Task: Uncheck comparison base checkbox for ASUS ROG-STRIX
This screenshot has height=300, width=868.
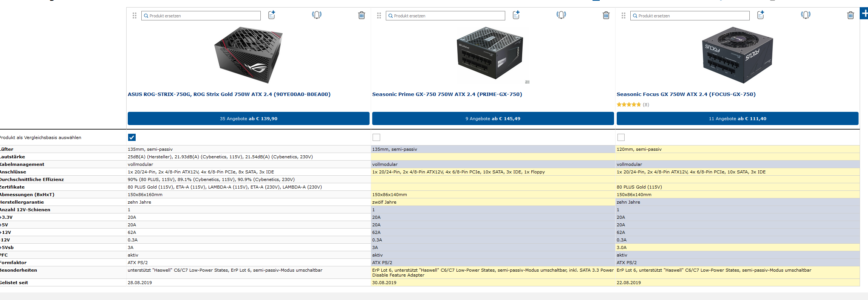Action: pyautogui.click(x=132, y=138)
